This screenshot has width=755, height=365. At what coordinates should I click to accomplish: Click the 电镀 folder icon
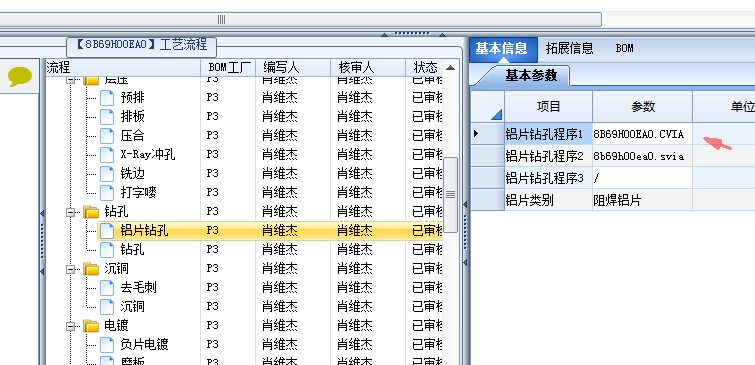tap(91, 326)
